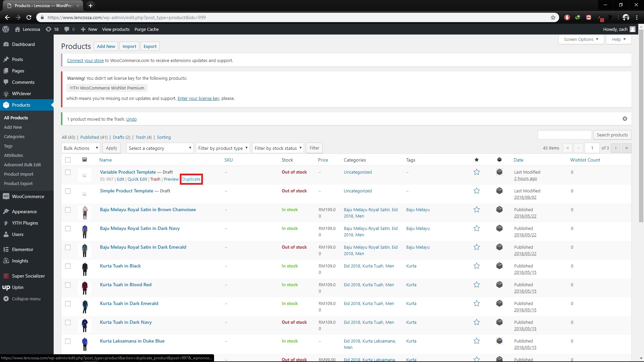Open Filter by stock status dropdown
This screenshot has height=362, width=644.
tap(278, 148)
